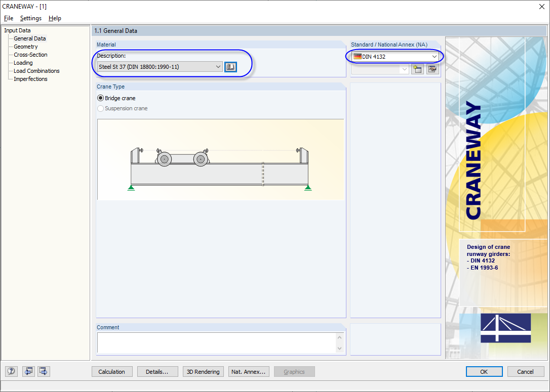Click the Graphics button

coord(294,372)
